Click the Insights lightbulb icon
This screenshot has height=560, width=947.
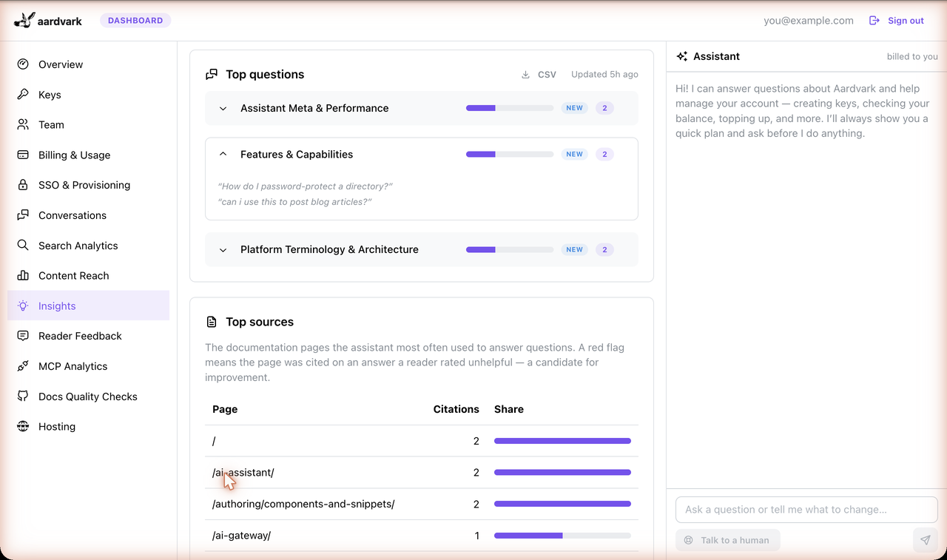(x=23, y=306)
